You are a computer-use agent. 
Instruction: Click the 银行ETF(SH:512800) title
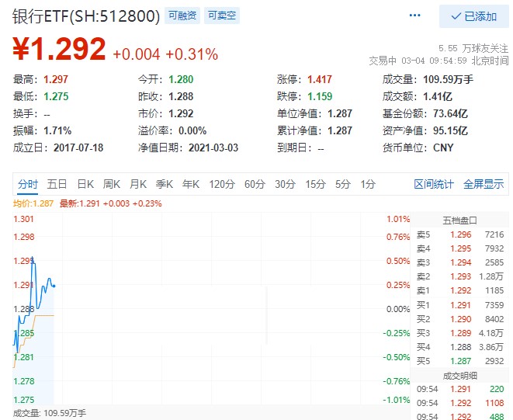coord(86,16)
